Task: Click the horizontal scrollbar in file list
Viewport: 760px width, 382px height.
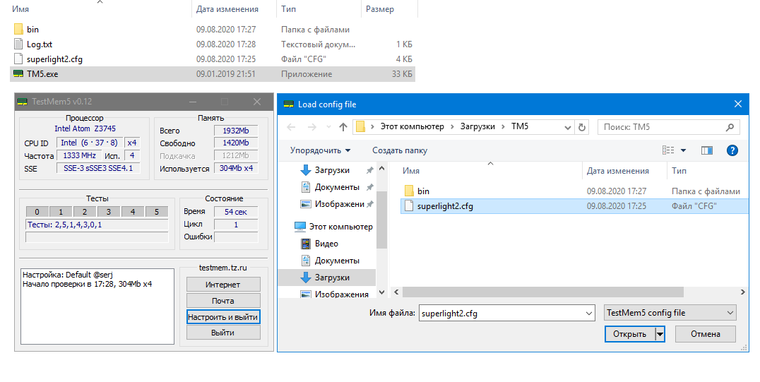Action: pos(543,292)
